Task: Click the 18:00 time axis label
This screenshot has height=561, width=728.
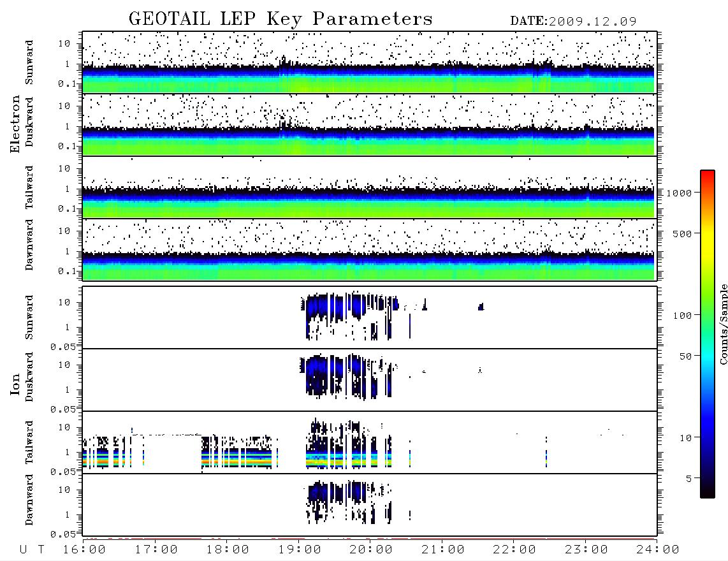Action: coord(228,550)
